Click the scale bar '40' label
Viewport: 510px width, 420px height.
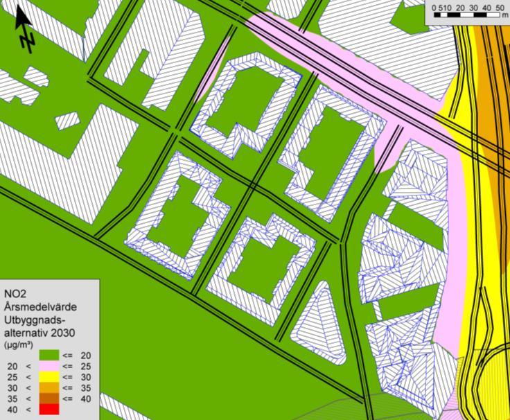487,8
